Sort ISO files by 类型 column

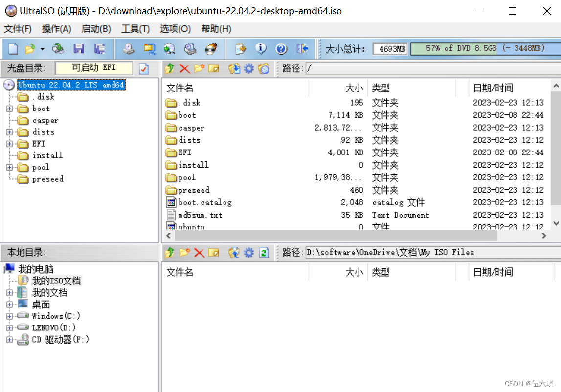[x=412, y=88]
